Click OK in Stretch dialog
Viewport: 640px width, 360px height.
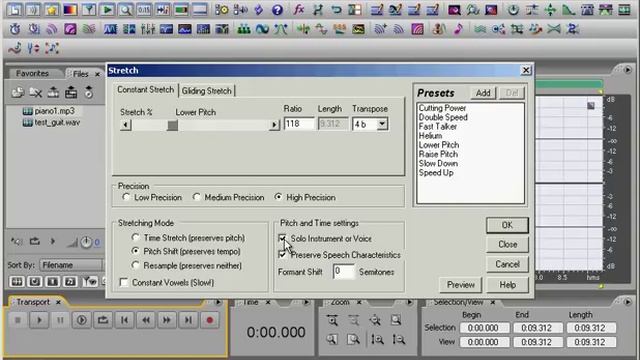pyautogui.click(x=507, y=225)
